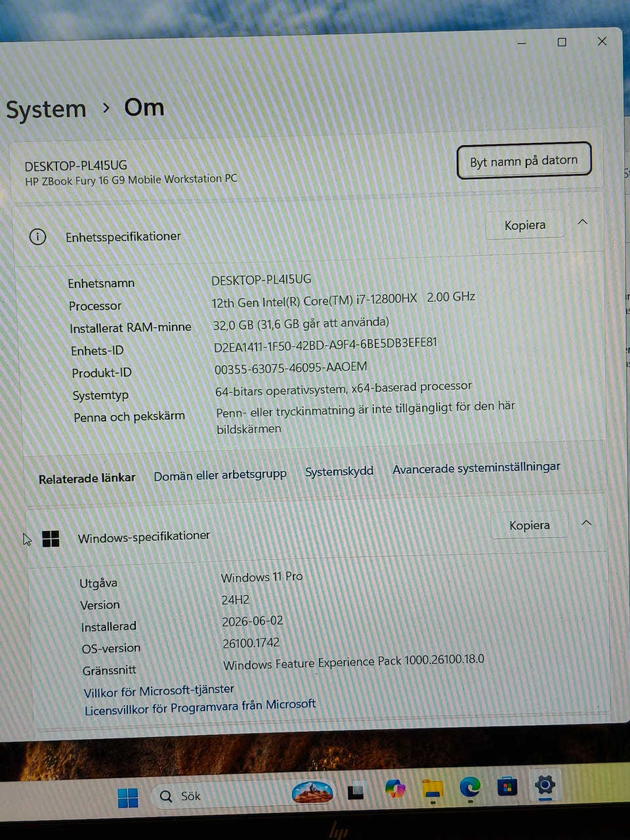Click the Windows logo beside Windows-specifikationer
Viewport: 630px width, 840px height.
pos(51,539)
